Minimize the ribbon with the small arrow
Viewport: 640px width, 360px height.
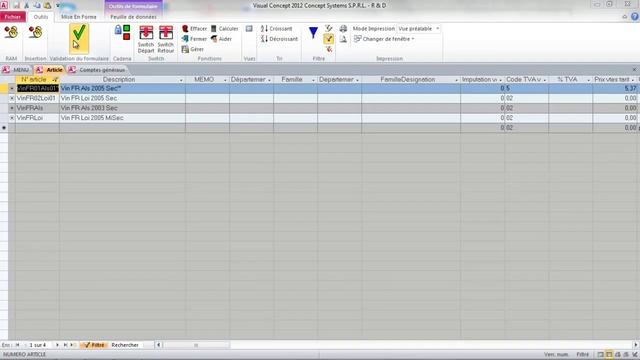(x=624, y=17)
